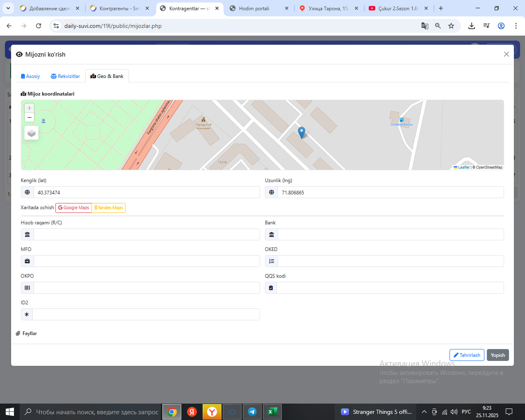Open Telegram from the taskbar
This screenshot has height=420, width=525.
[x=252, y=412]
